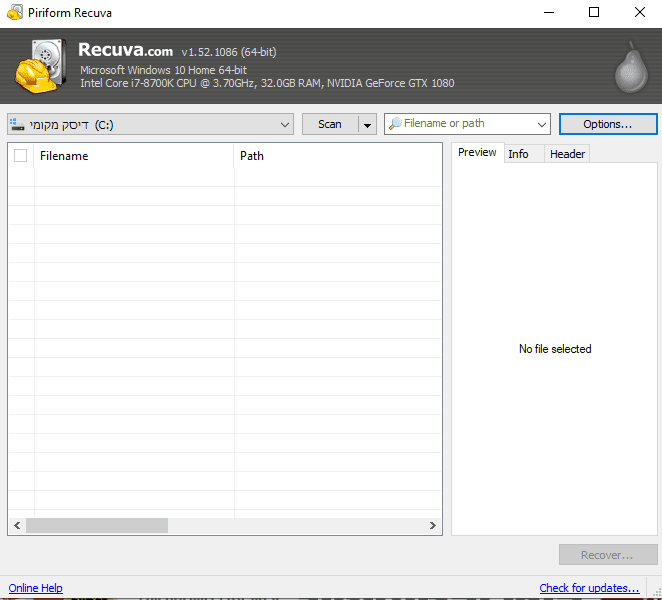662x600 pixels.
Task: Click the drive icon in drive selector
Action: pyautogui.click(x=17, y=125)
